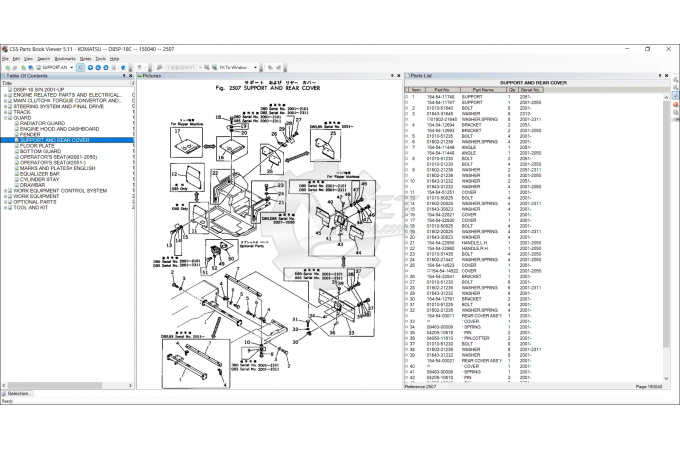Check the box for item 3 WASHER row

407,114
